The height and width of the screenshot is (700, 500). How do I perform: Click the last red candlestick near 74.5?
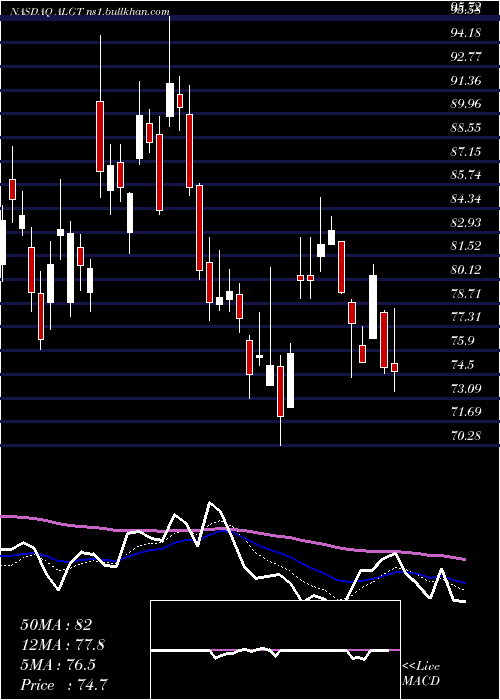[395, 367]
